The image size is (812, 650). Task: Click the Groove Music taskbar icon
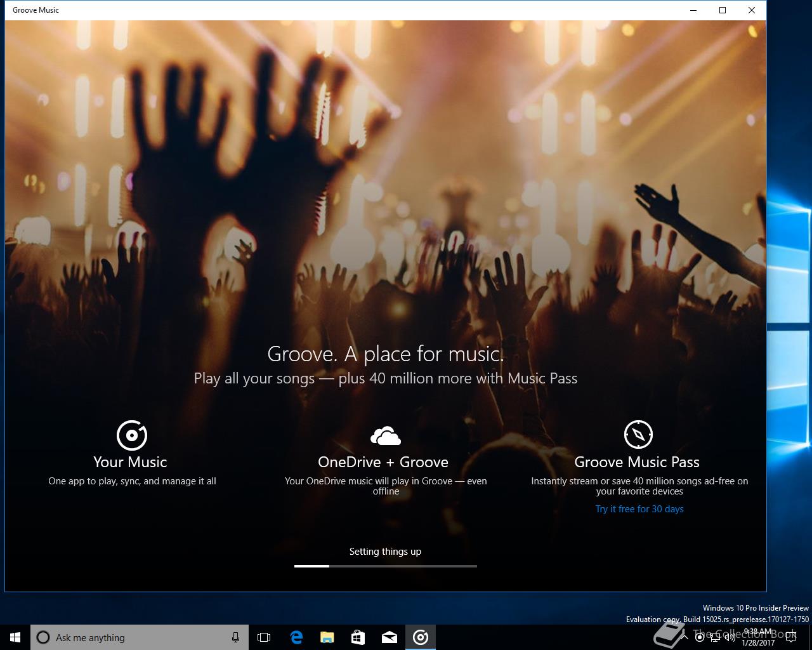tap(421, 637)
